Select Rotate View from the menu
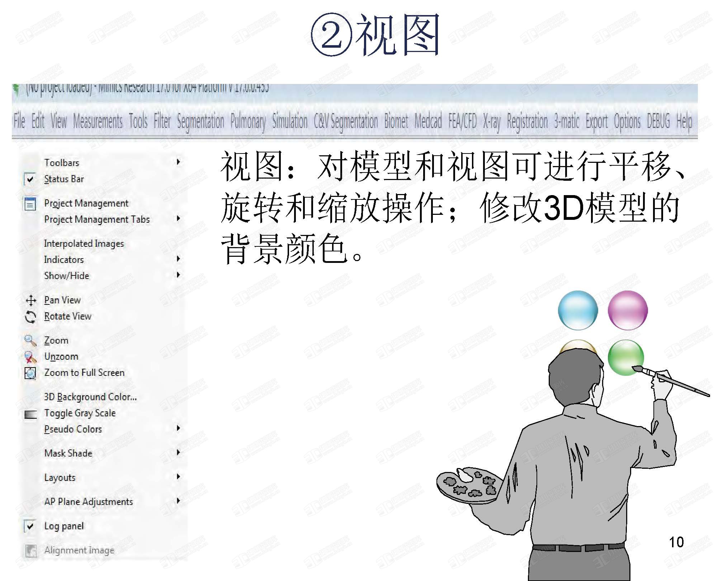This screenshot has width=728, height=581. [x=68, y=316]
